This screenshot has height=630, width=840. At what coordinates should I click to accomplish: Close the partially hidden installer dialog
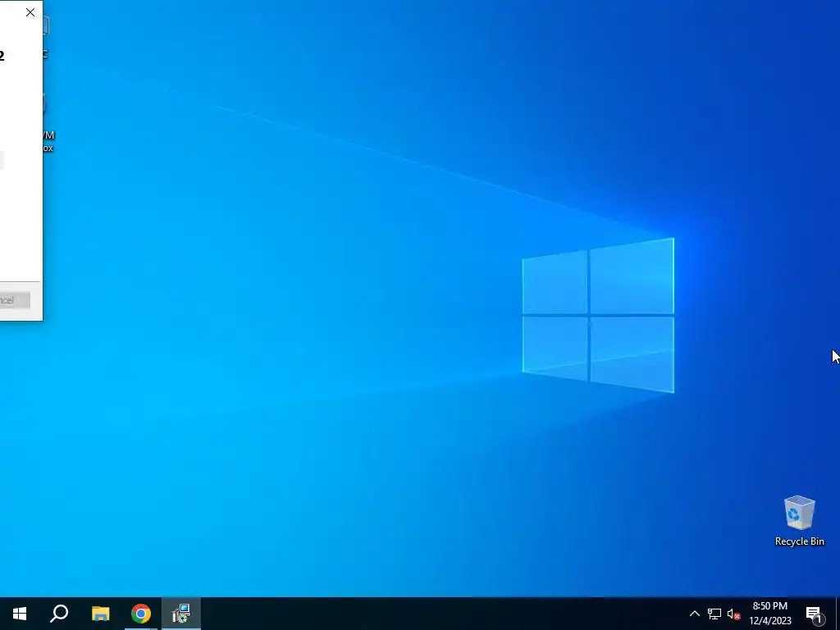[x=30, y=12]
